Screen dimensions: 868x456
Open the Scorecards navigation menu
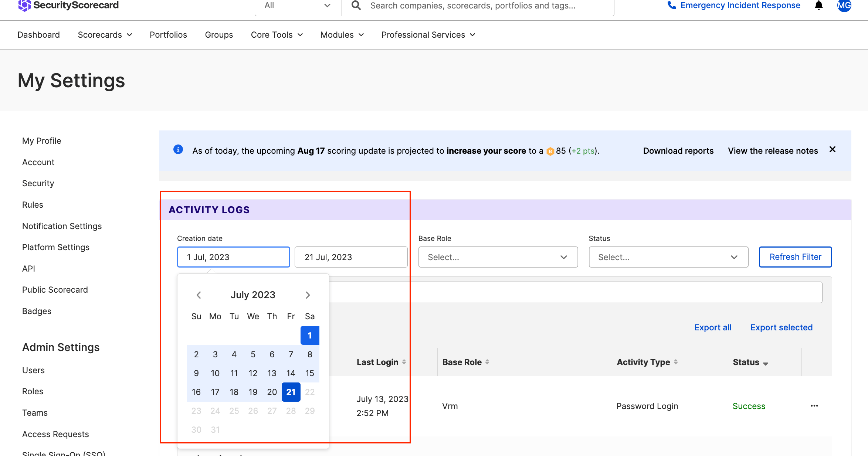[x=105, y=35]
